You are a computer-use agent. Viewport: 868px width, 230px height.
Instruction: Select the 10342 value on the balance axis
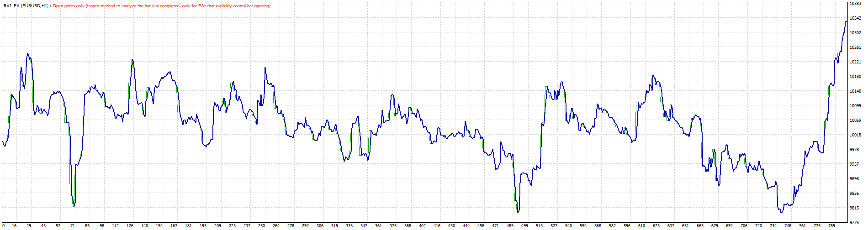855,18
